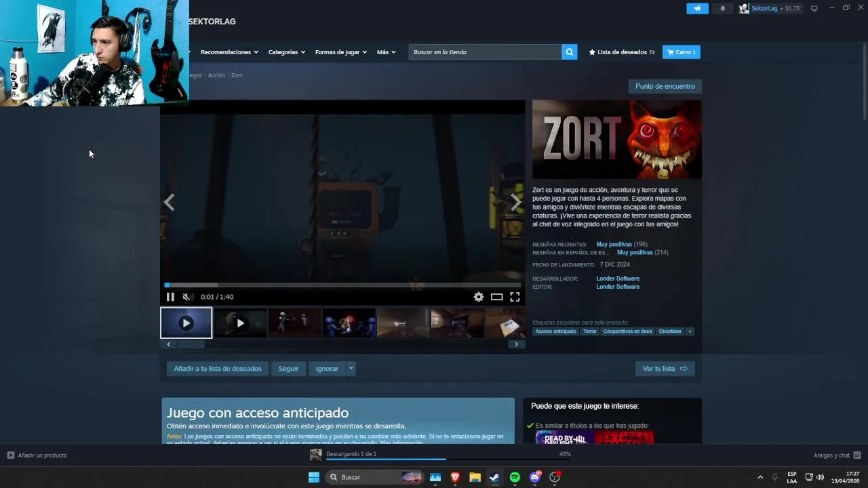
Task: Switch to Big Picture mode icon
Action: pos(814,8)
